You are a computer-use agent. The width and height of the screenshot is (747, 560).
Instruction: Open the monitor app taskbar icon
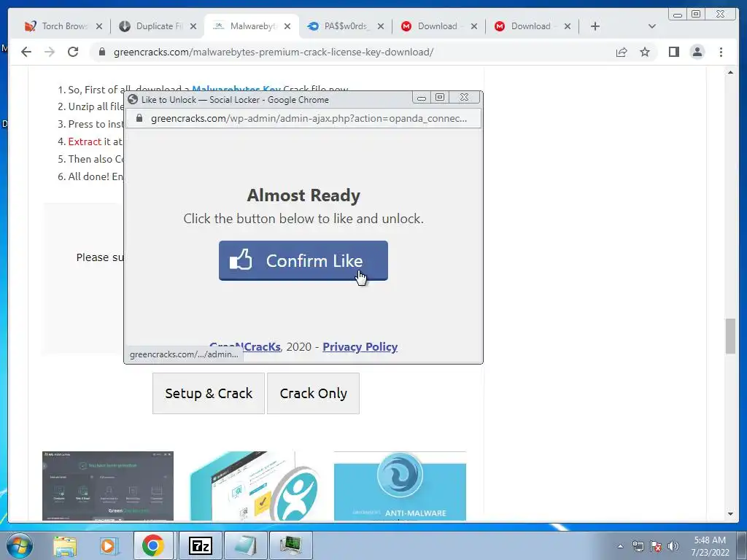tap(291, 545)
